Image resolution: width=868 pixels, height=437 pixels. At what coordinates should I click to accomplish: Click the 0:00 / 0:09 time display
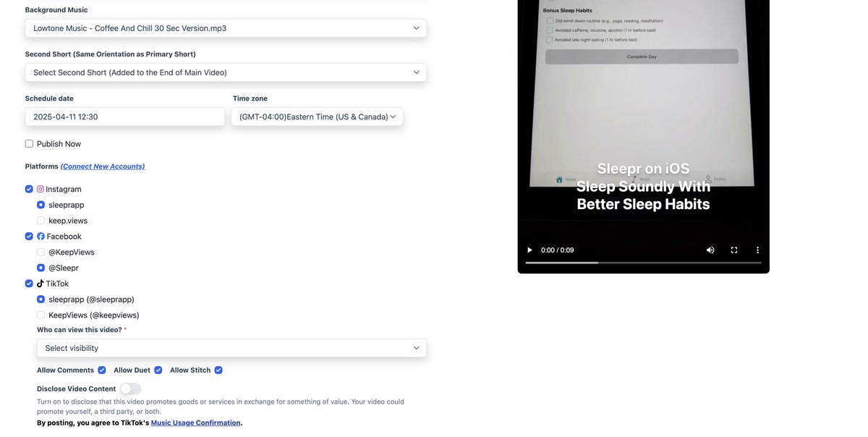click(558, 250)
